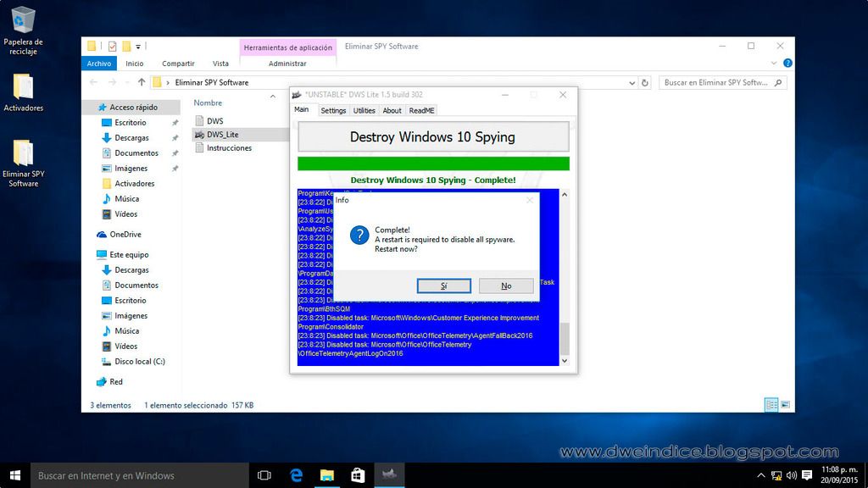Open the Windows Store from the taskbar
Screen dimensions: 868x488
click(358, 475)
